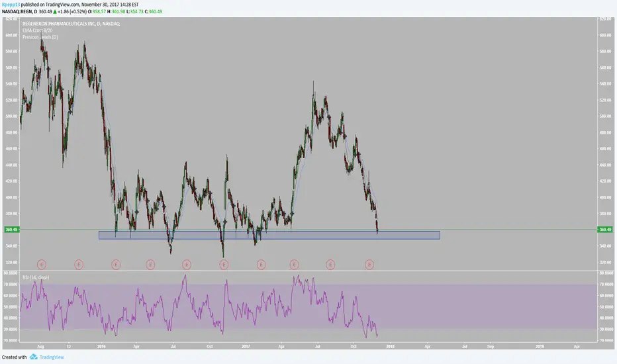Click the NASDAQ:REGN, D symbol text in header
The image size is (617, 364).
pos(19,12)
